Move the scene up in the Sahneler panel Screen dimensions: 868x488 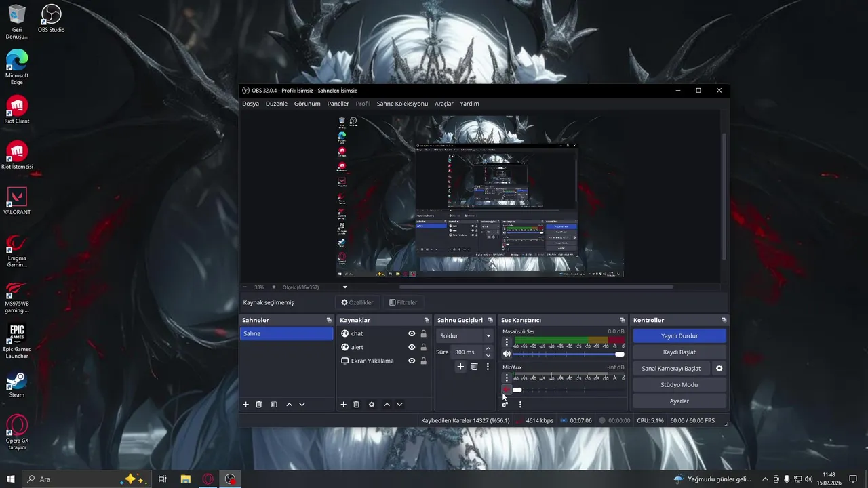(x=289, y=405)
